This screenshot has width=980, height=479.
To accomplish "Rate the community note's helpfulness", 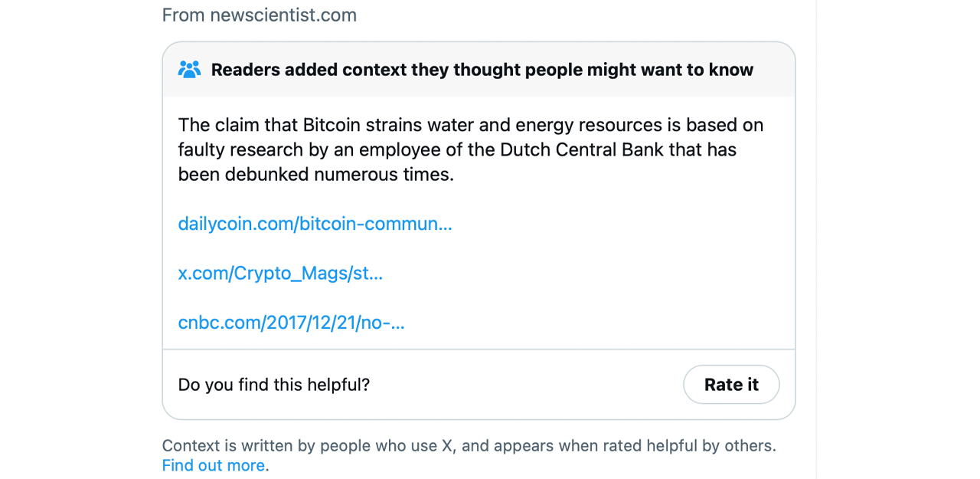I will coord(731,384).
